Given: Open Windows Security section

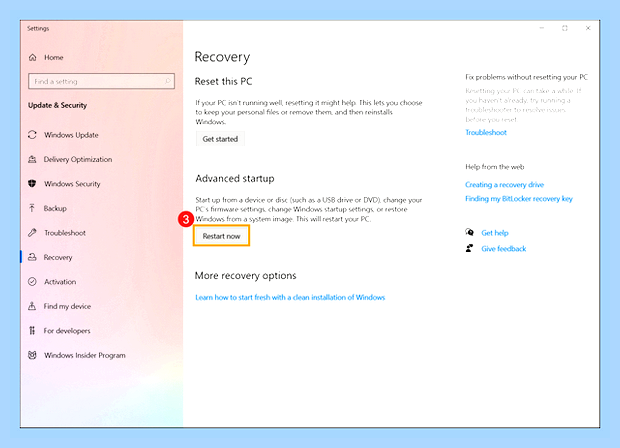Looking at the screenshot, I should click(x=72, y=184).
